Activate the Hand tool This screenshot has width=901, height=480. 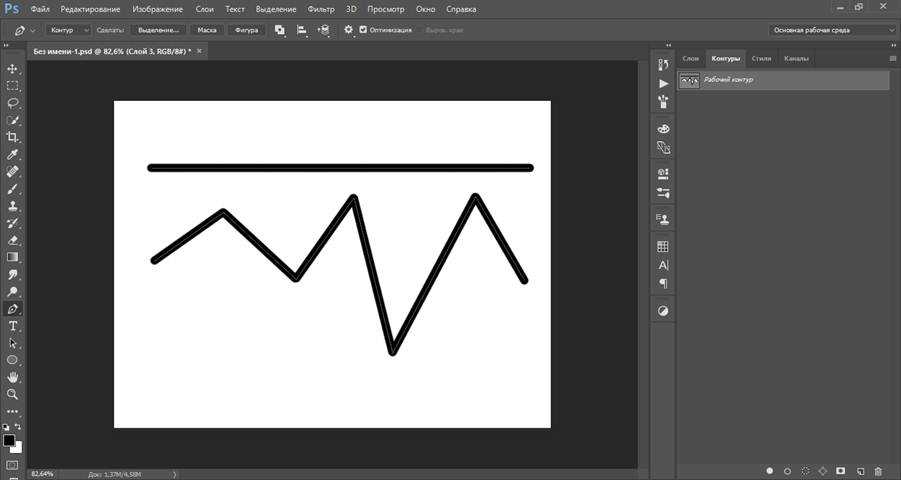click(x=13, y=377)
